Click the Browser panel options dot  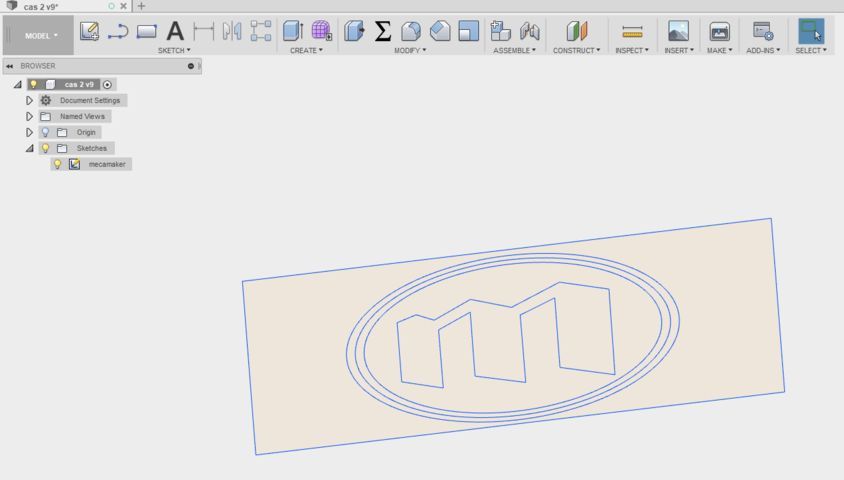(191, 66)
